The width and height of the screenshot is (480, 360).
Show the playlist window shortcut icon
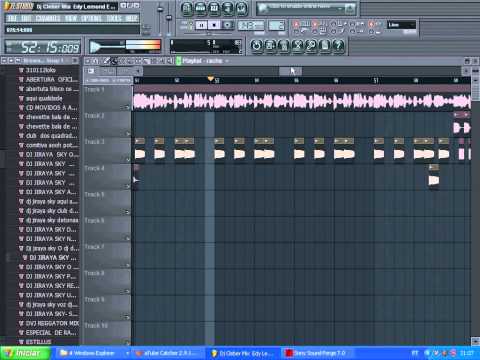pos(187,9)
